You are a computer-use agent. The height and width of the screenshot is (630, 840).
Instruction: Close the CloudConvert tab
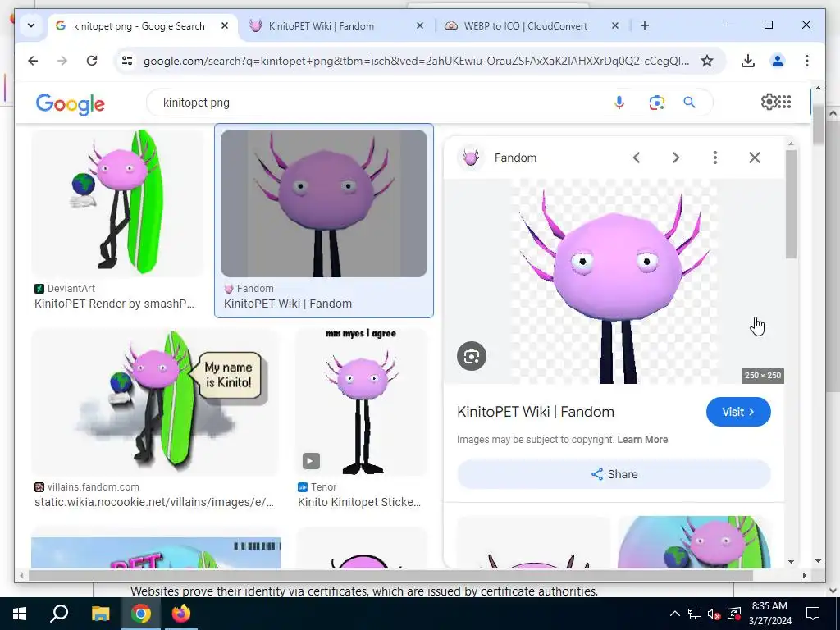tap(615, 25)
